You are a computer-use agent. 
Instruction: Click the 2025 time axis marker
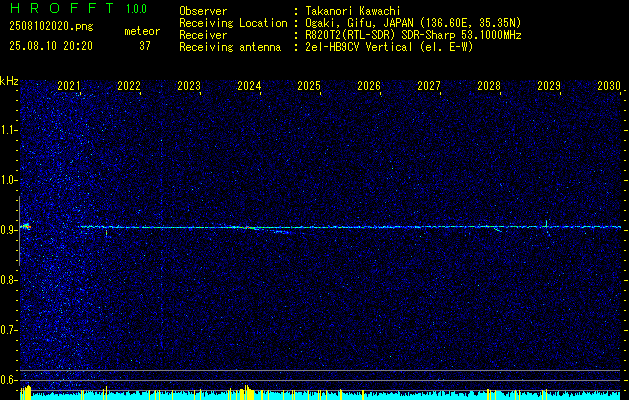(309, 86)
